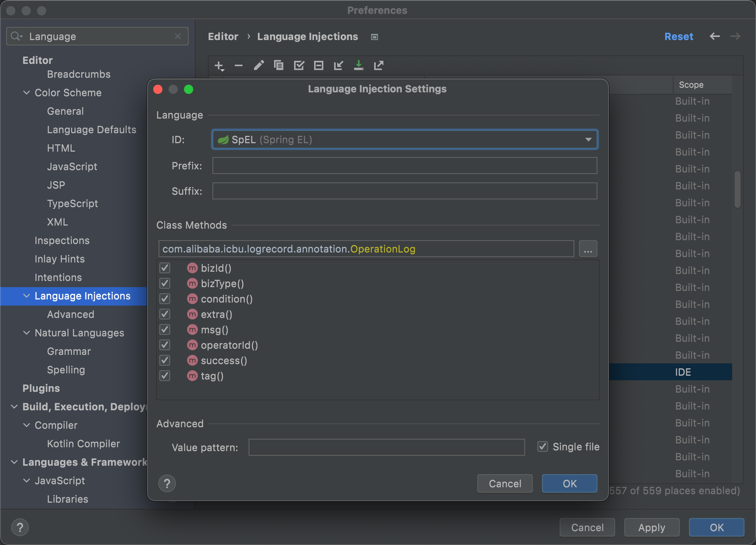Click the Reset link
Image resolution: width=756 pixels, height=545 pixels.
point(678,37)
